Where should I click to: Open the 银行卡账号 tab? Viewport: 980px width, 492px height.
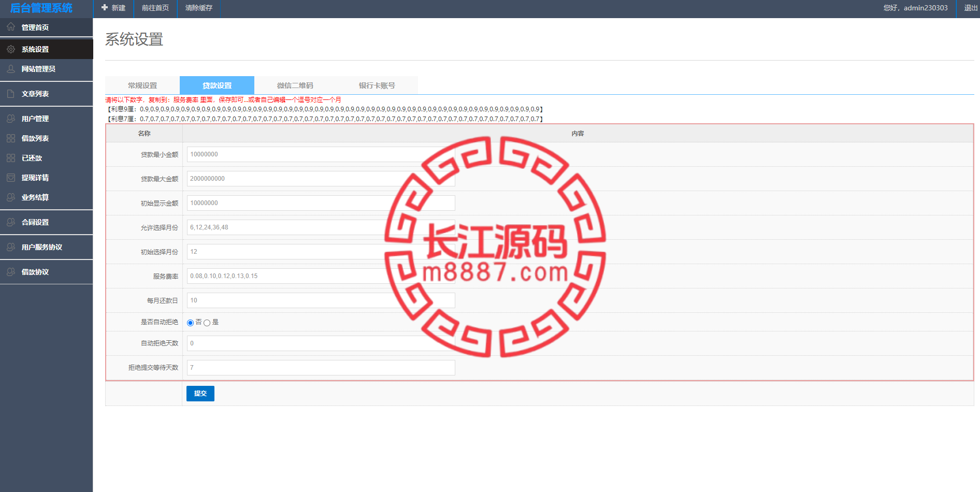377,85
